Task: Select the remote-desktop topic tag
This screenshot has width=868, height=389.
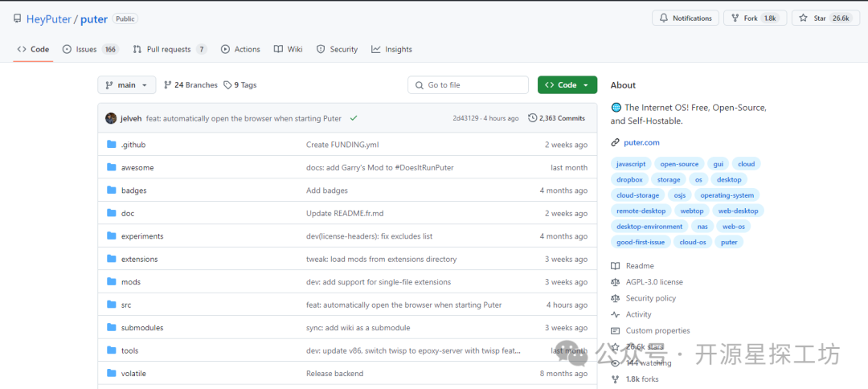Action: click(x=641, y=211)
